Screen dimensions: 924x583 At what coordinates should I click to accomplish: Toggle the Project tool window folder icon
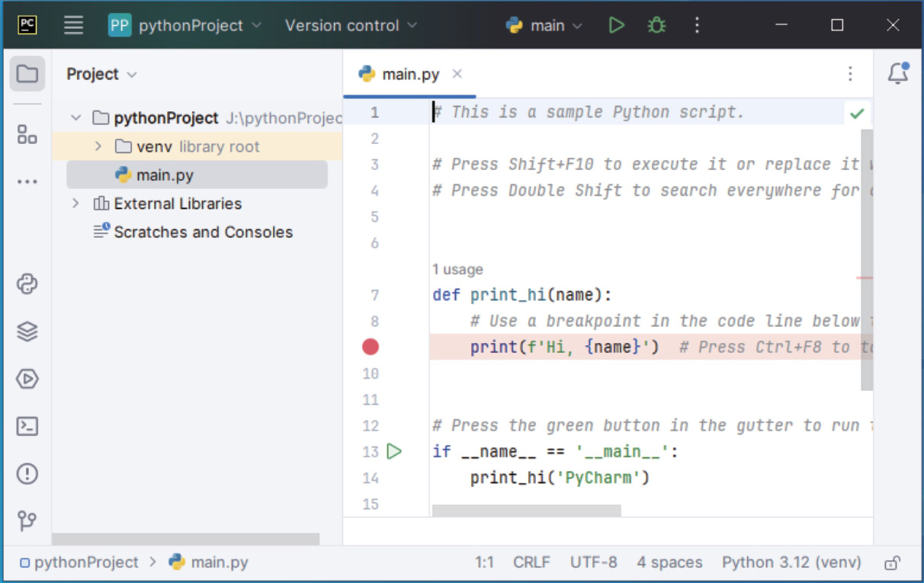(x=27, y=74)
